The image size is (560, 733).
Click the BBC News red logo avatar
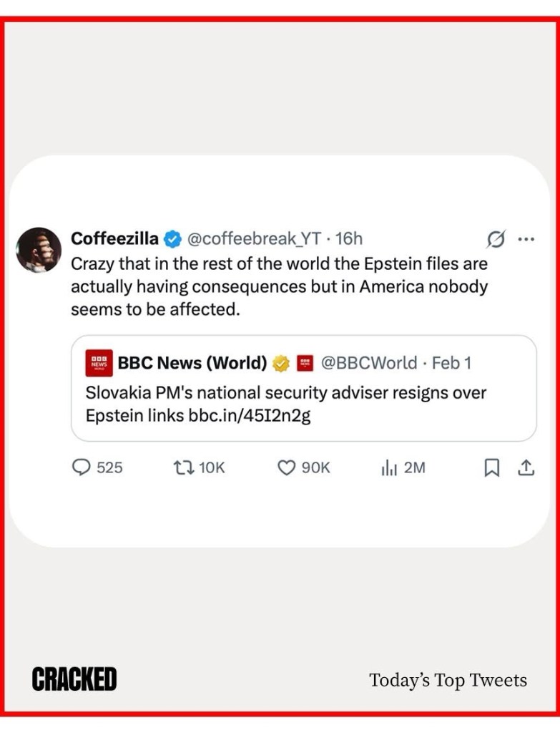[x=99, y=363]
